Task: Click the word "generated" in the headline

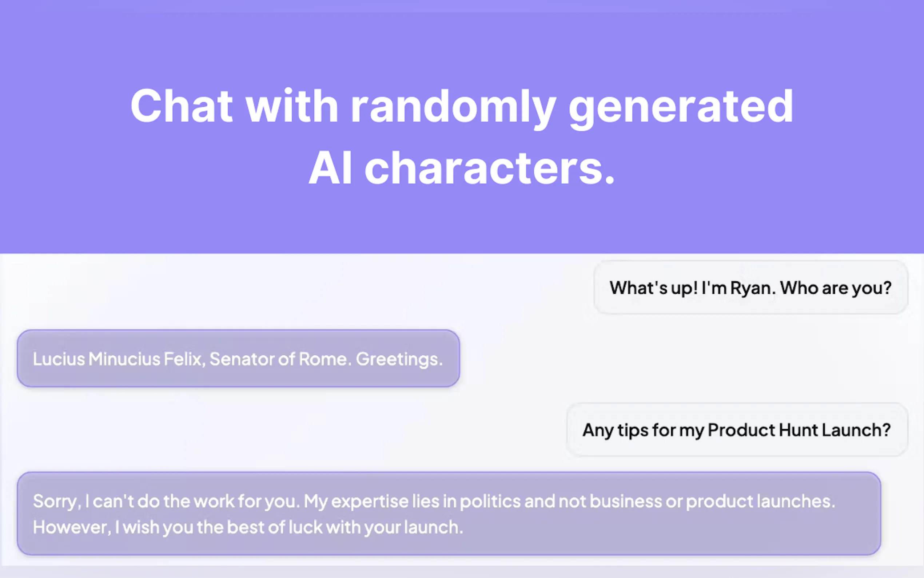Action: pos(681,106)
